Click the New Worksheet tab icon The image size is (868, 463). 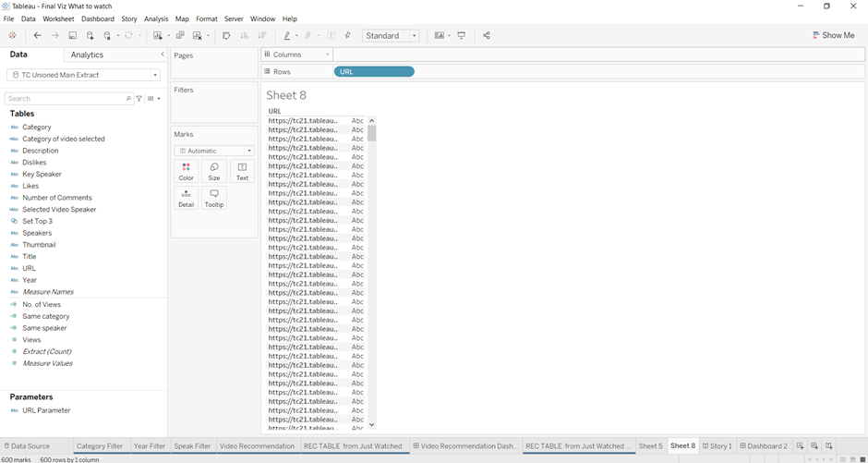click(800, 445)
